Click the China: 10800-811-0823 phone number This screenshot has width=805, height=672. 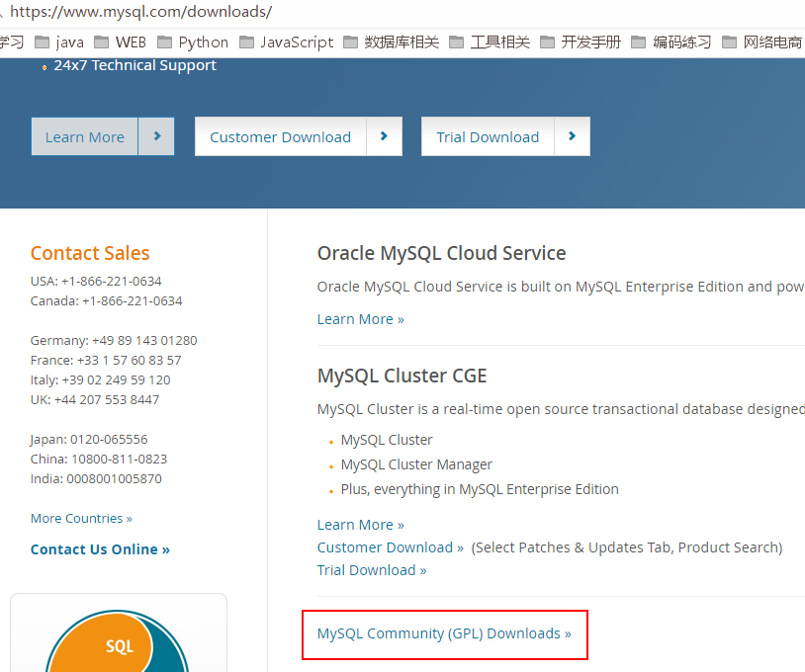tap(99, 459)
